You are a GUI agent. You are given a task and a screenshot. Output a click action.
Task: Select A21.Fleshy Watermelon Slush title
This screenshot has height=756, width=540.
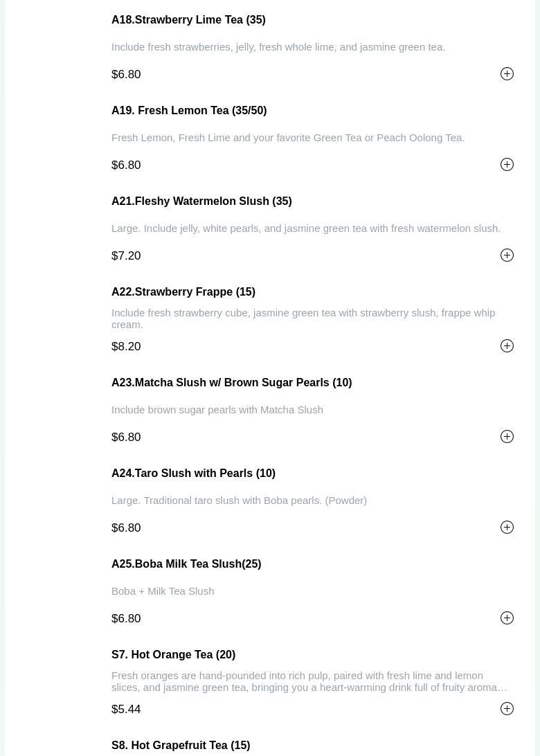pyautogui.click(x=201, y=201)
